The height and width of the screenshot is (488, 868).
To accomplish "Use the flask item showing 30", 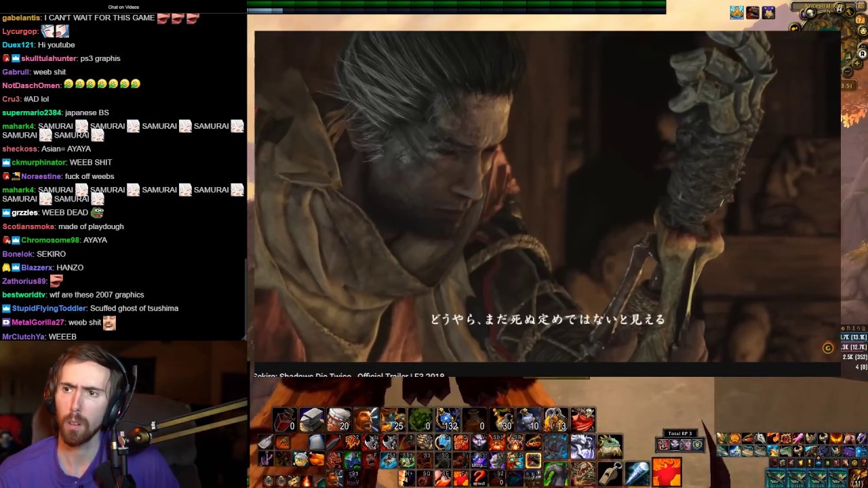I will (x=502, y=420).
